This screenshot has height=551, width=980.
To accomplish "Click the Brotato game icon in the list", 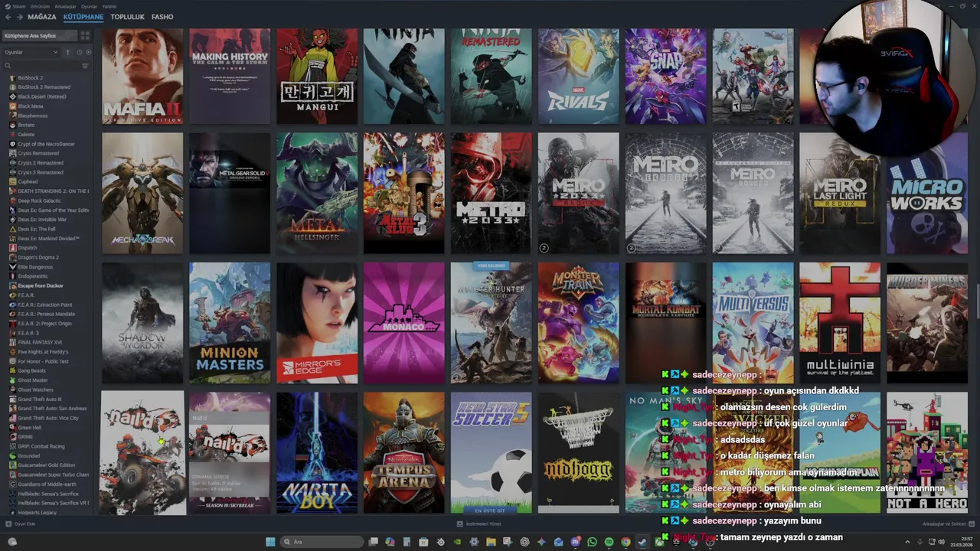I will (12, 125).
